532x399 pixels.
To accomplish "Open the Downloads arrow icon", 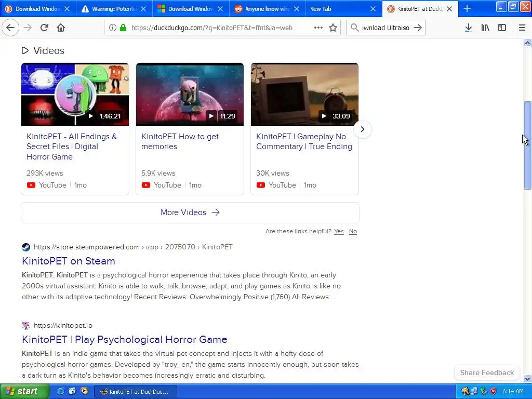I will 469,28.
